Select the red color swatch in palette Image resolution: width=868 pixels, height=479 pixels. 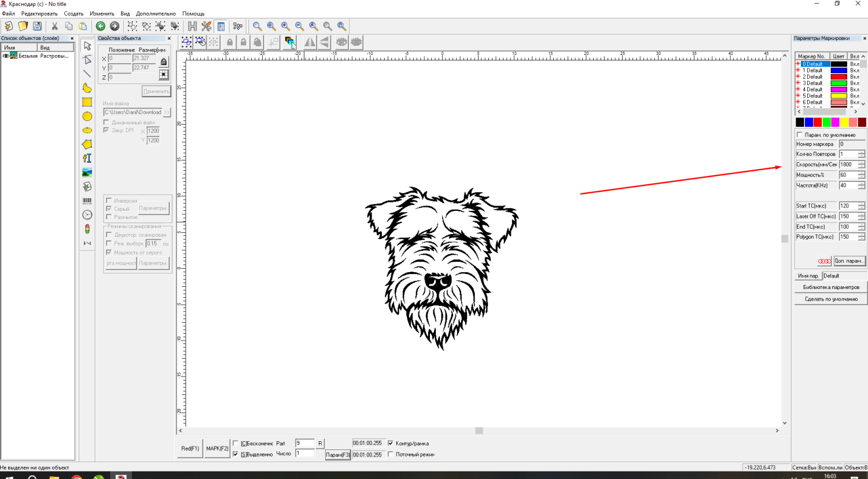pyautogui.click(x=818, y=122)
